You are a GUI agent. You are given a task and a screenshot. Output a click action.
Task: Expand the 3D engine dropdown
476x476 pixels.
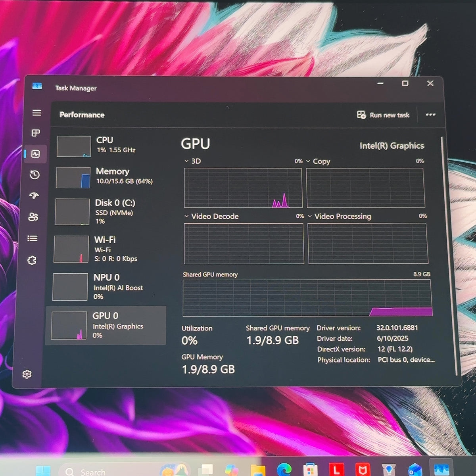coord(186,161)
